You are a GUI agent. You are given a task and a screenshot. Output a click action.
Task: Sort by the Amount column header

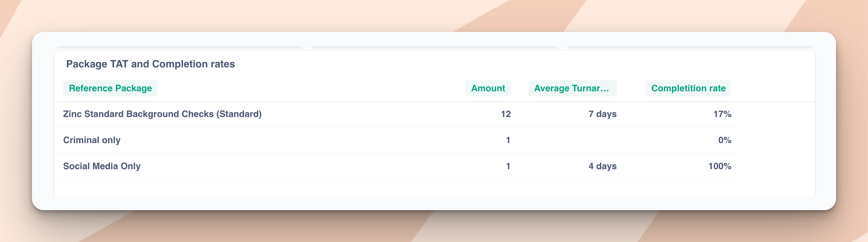point(488,88)
